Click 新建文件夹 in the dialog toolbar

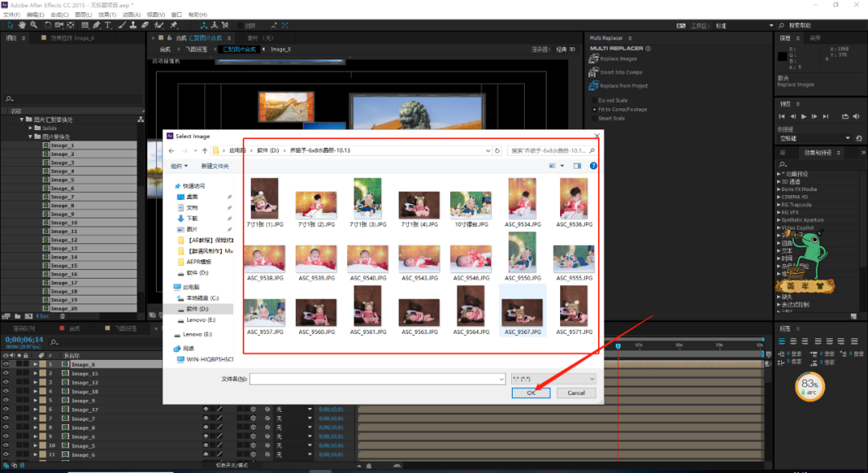[x=215, y=166]
